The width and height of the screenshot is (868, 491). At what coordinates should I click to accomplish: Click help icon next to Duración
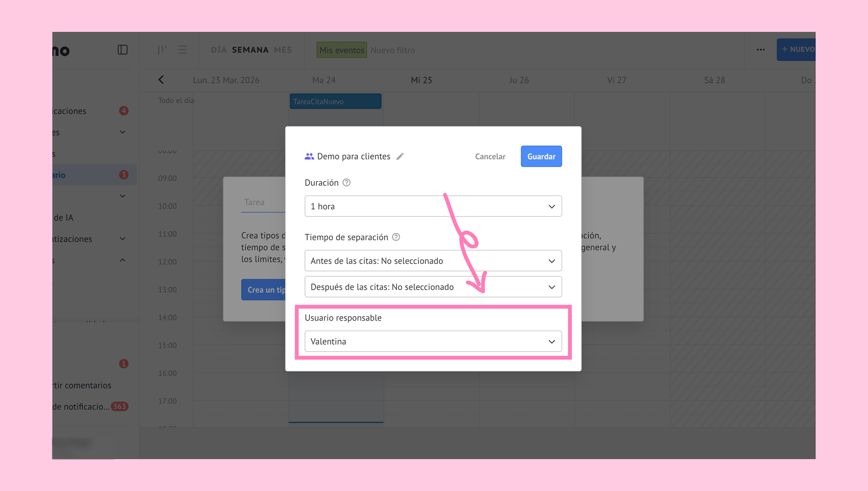coord(346,182)
